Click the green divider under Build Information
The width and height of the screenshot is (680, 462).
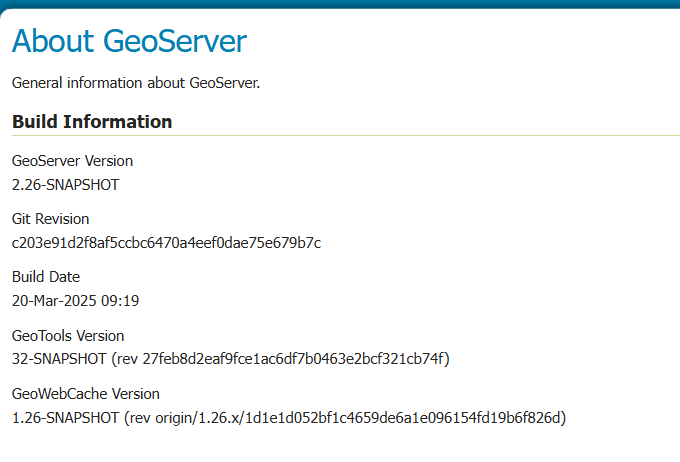coord(346,135)
